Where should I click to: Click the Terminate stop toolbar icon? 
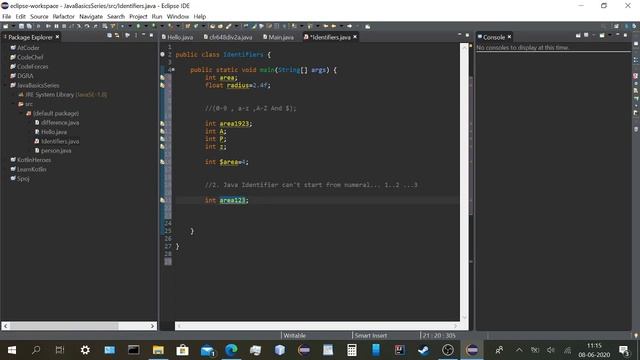click(64, 26)
